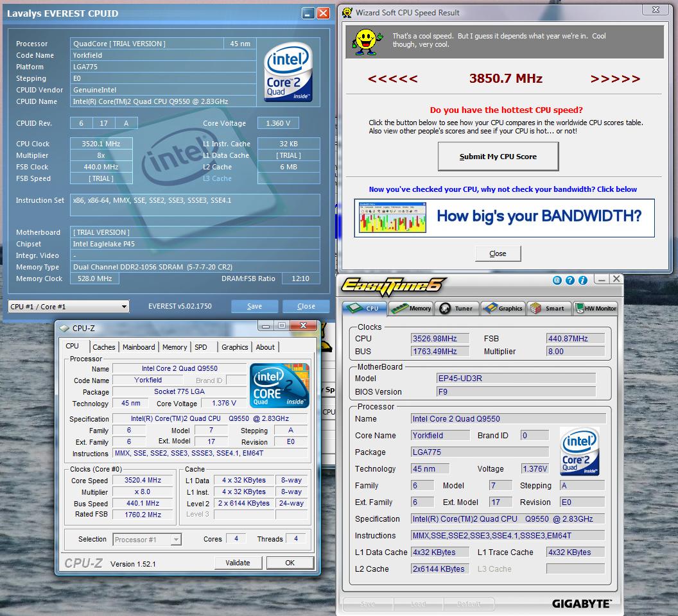Open the Graphics tab in CPU-Z
678x616 pixels.
[x=235, y=347]
